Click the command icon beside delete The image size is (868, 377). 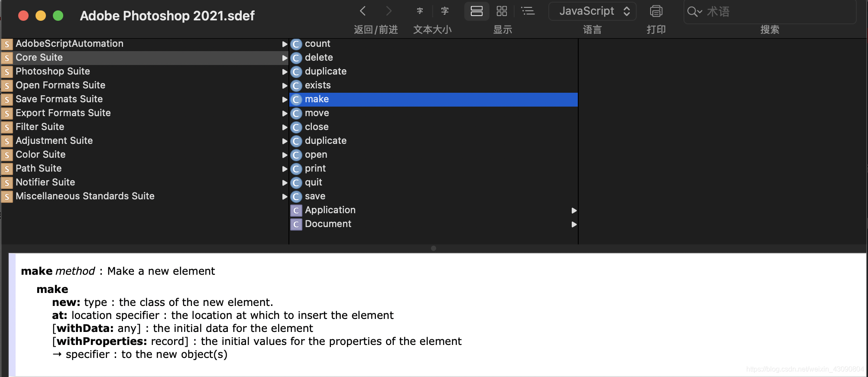click(296, 58)
